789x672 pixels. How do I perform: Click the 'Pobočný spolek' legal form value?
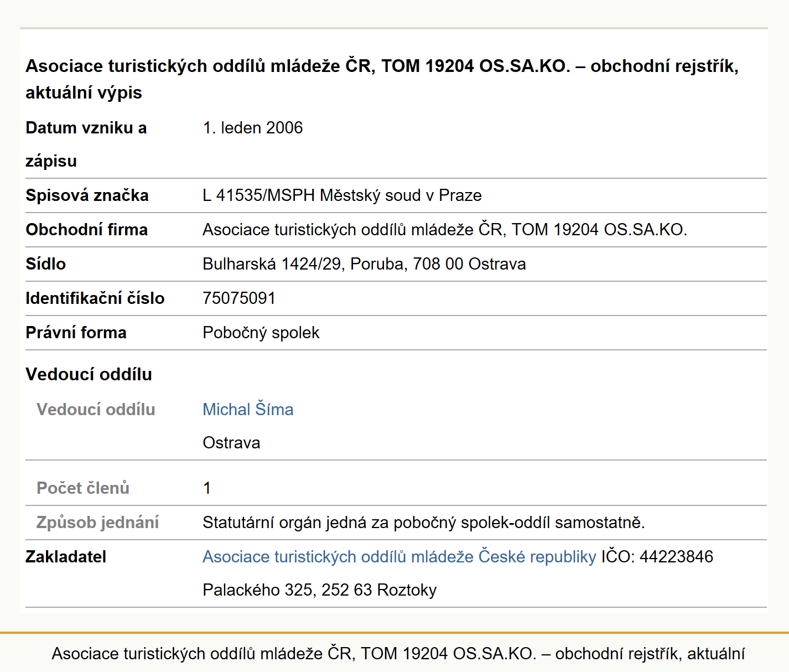click(x=261, y=333)
